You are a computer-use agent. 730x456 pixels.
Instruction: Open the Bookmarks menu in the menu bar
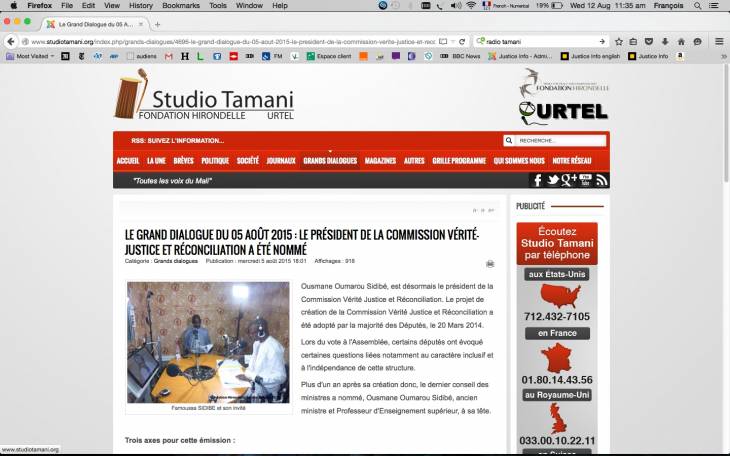tap(181, 6)
